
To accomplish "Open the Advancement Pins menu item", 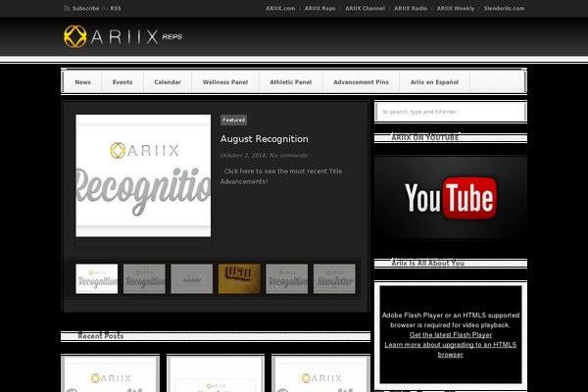I will [x=361, y=81].
